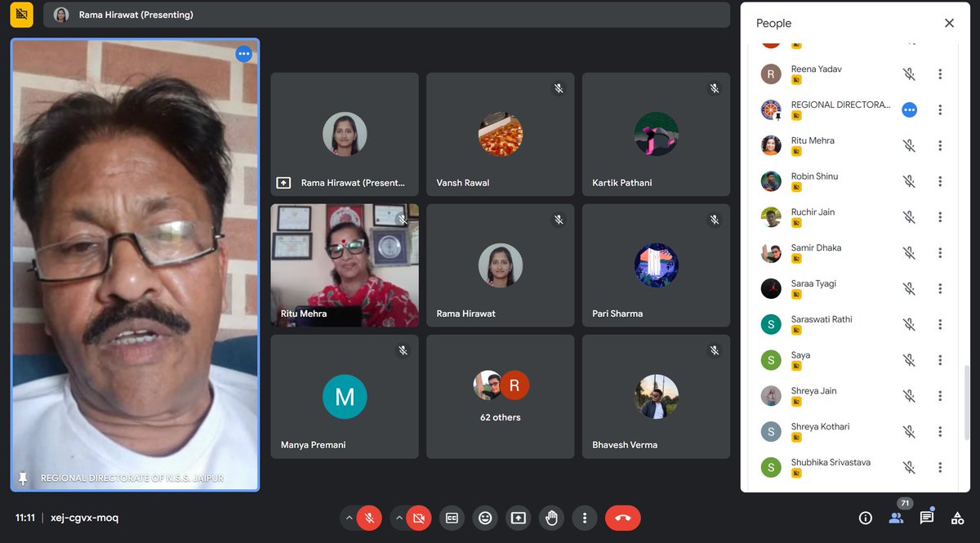Screen dimensions: 980x543
Task: Select the Ritu Mehra video tile
Action: (345, 265)
